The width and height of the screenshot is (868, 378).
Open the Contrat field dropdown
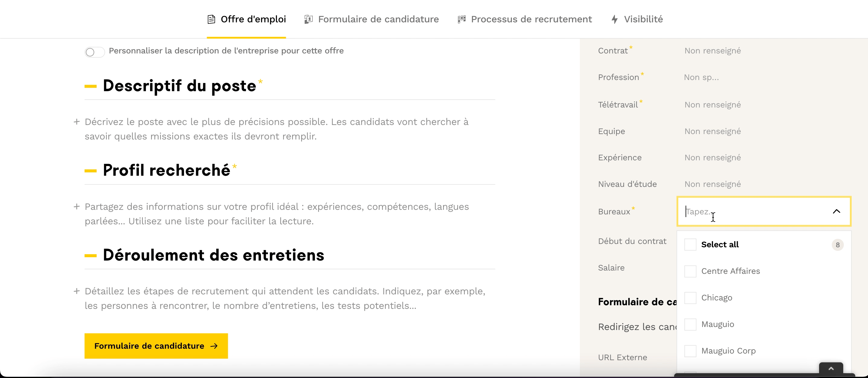pyautogui.click(x=712, y=51)
